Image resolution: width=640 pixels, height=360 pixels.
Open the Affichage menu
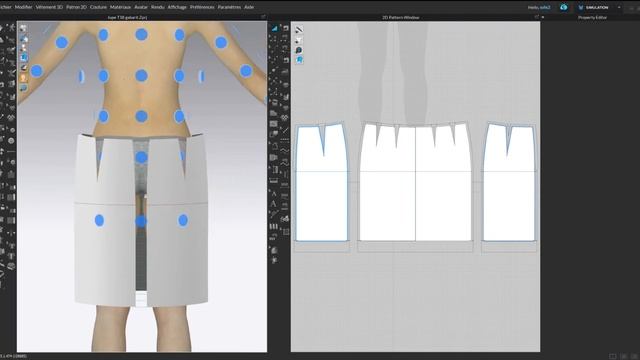(177, 7)
